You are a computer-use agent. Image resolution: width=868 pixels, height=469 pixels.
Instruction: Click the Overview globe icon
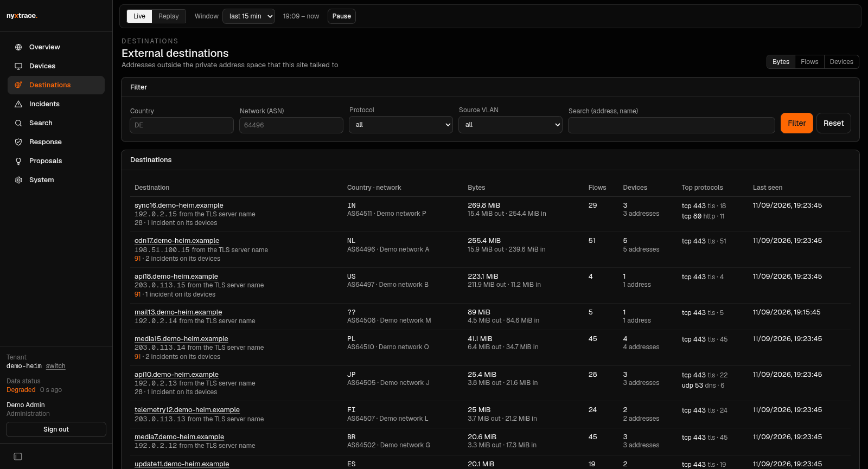[x=18, y=47]
